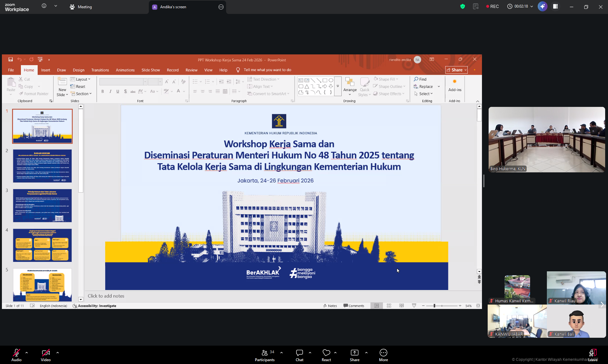Image resolution: width=608 pixels, height=364 pixels.
Task: Click the meeting info icon near Zoom Workplace
Action: coord(44,6)
